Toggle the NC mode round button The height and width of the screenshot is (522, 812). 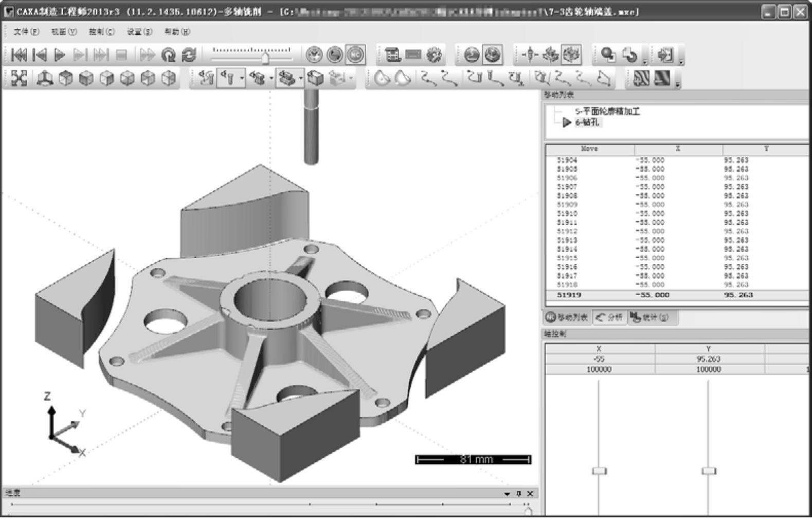pyautogui.click(x=355, y=55)
